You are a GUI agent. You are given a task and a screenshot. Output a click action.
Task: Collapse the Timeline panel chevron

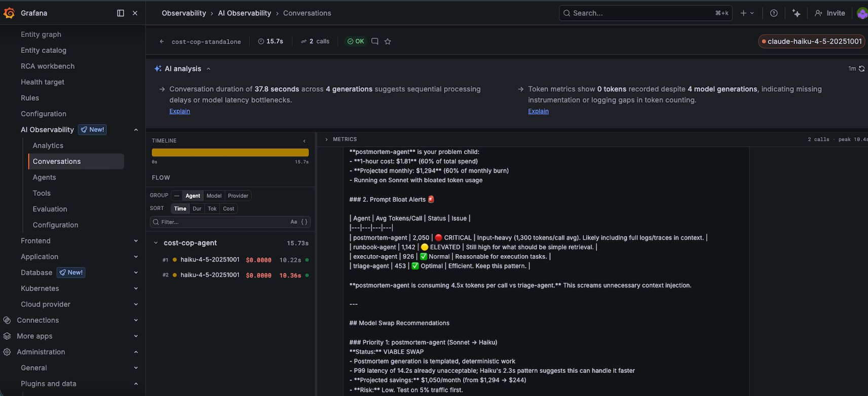coord(304,141)
